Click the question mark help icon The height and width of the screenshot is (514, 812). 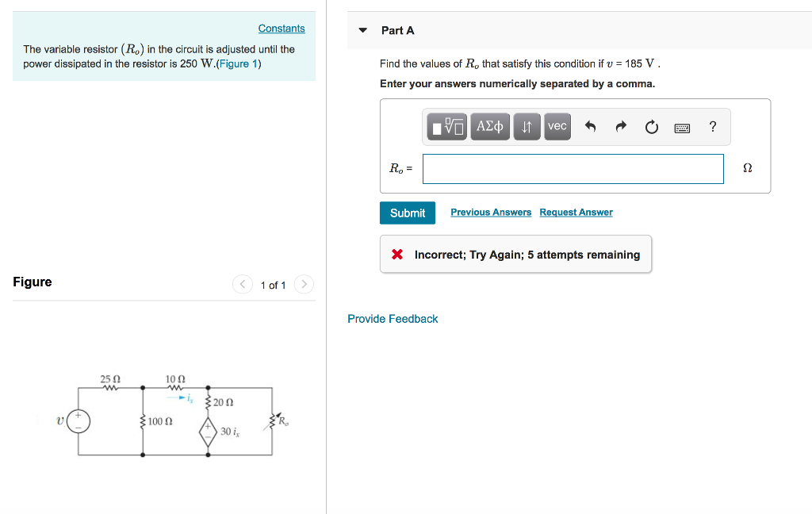(x=712, y=126)
